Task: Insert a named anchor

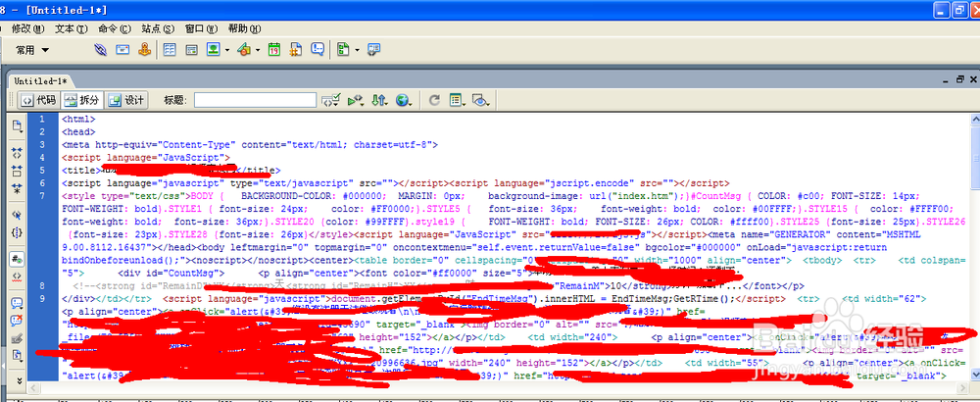Action: [x=144, y=49]
